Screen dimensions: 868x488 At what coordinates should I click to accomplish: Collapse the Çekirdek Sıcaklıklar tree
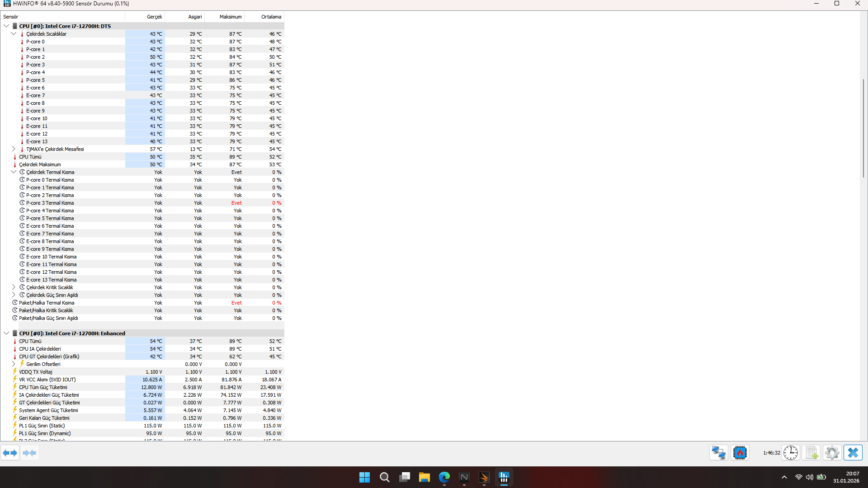[x=14, y=34]
